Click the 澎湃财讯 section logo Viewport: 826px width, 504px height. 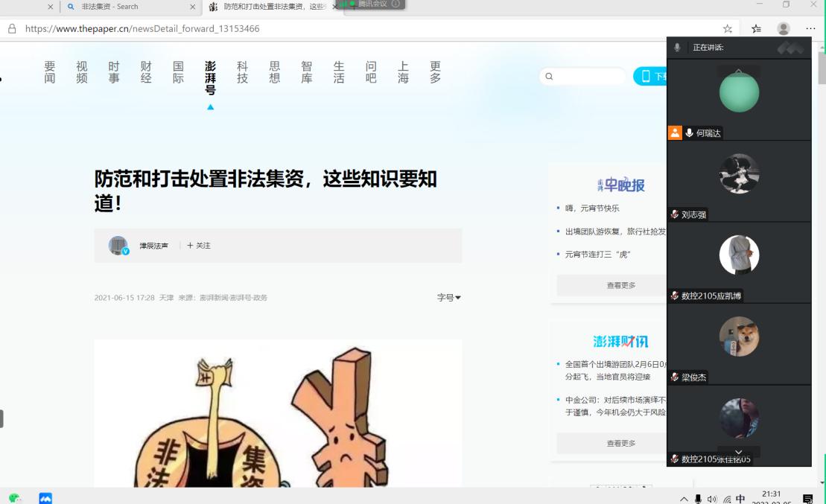pos(620,341)
